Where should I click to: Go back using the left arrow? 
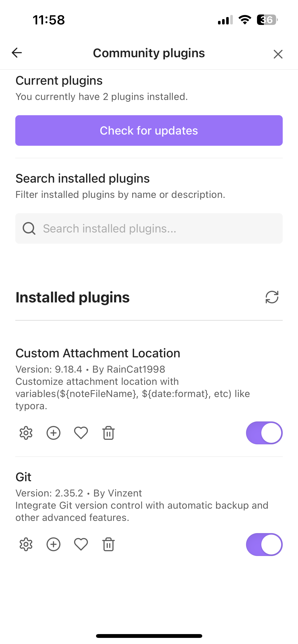(x=17, y=53)
